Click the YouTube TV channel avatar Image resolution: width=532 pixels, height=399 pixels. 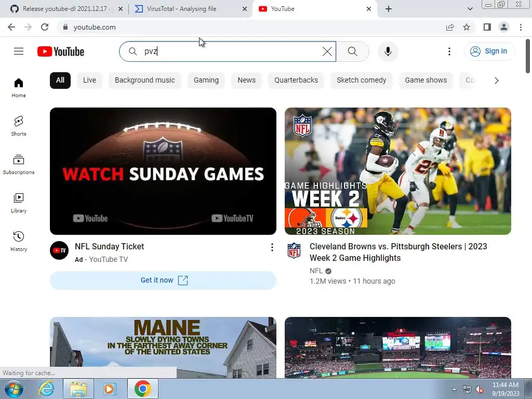pos(59,250)
